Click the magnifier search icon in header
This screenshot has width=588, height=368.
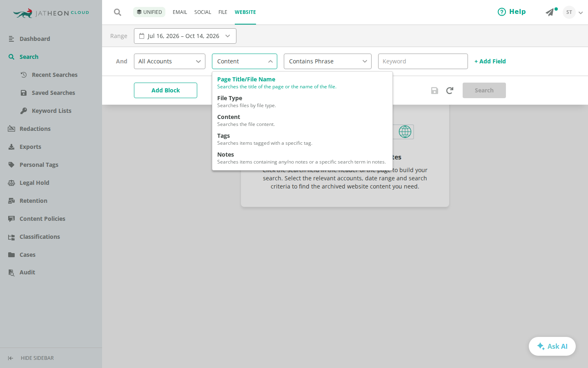pyautogui.click(x=118, y=12)
